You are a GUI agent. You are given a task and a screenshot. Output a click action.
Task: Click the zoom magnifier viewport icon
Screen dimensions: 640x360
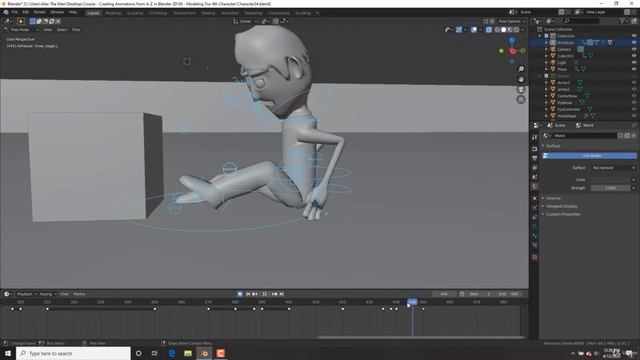click(x=521, y=69)
